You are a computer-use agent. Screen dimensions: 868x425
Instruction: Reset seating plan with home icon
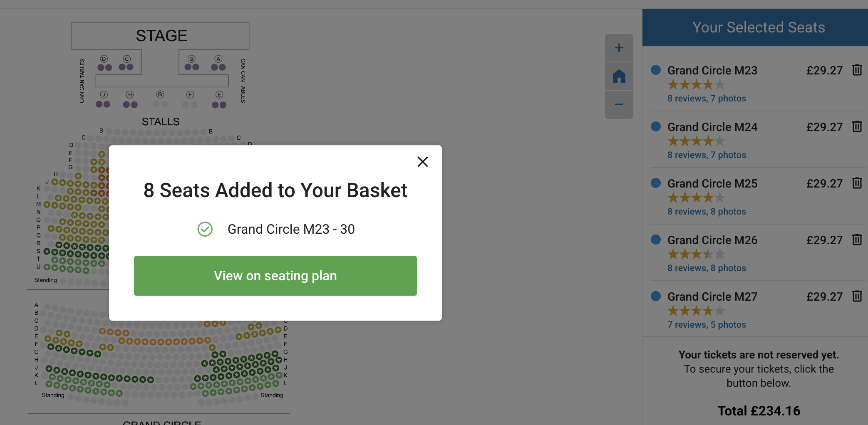pyautogui.click(x=619, y=76)
